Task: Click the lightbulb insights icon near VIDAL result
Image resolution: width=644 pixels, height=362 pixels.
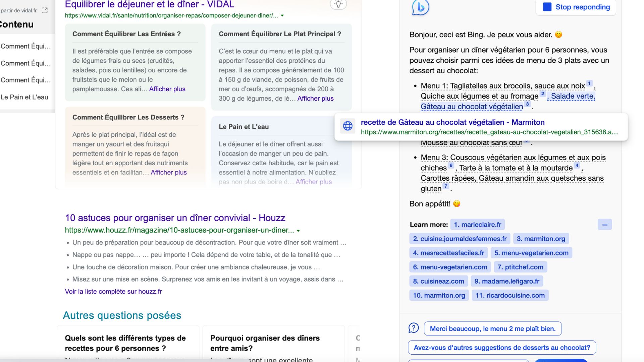Action: [x=338, y=4]
